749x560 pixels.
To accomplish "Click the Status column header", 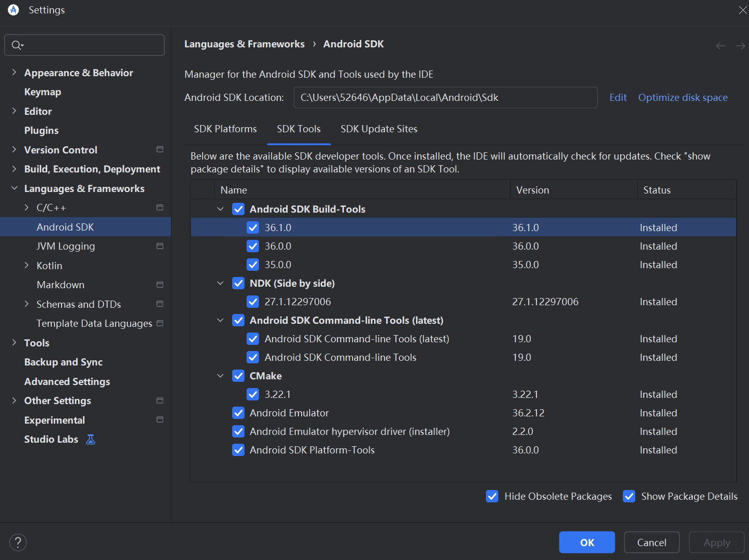I will pyautogui.click(x=687, y=190).
